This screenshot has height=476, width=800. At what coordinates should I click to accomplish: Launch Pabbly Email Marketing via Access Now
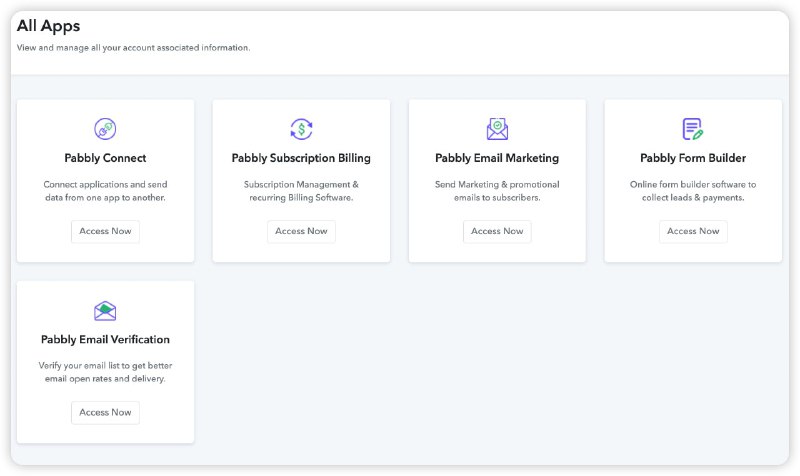pos(497,231)
